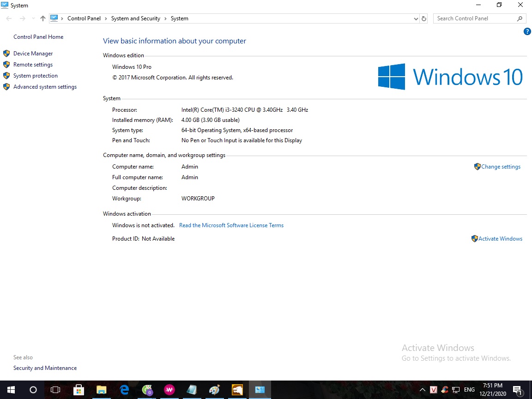Click the Activate Windows link
The image size is (532, 399).
click(500, 239)
